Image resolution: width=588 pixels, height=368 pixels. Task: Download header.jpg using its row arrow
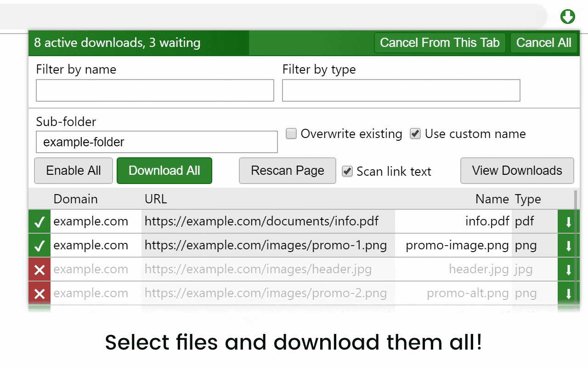(x=568, y=270)
